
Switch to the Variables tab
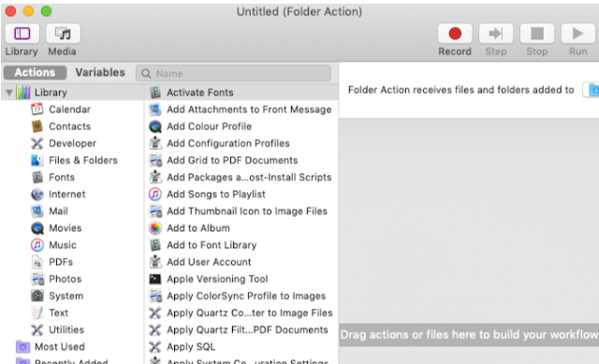pos(100,73)
